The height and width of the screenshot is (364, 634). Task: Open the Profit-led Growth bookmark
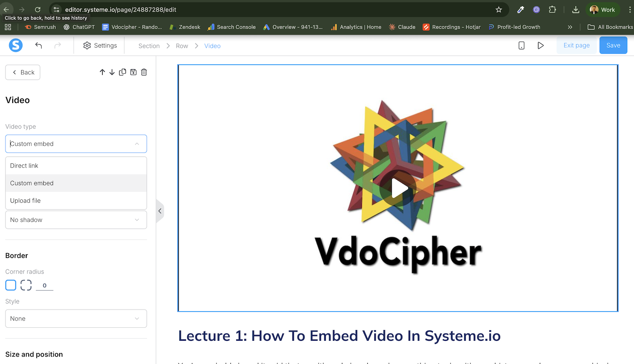[514, 27]
